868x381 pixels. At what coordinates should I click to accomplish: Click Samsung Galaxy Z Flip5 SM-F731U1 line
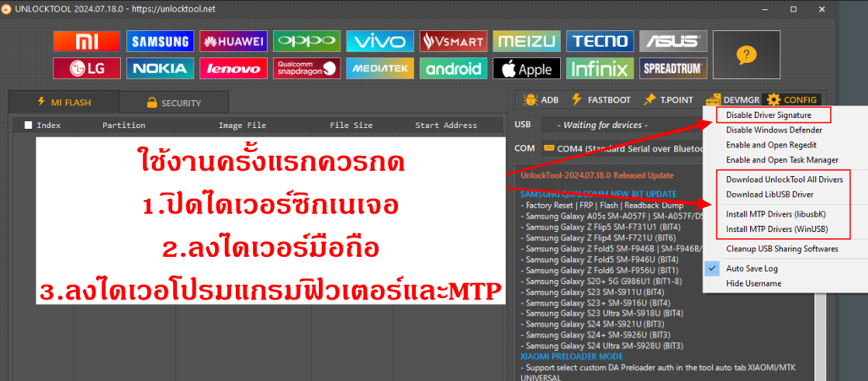coord(600,227)
